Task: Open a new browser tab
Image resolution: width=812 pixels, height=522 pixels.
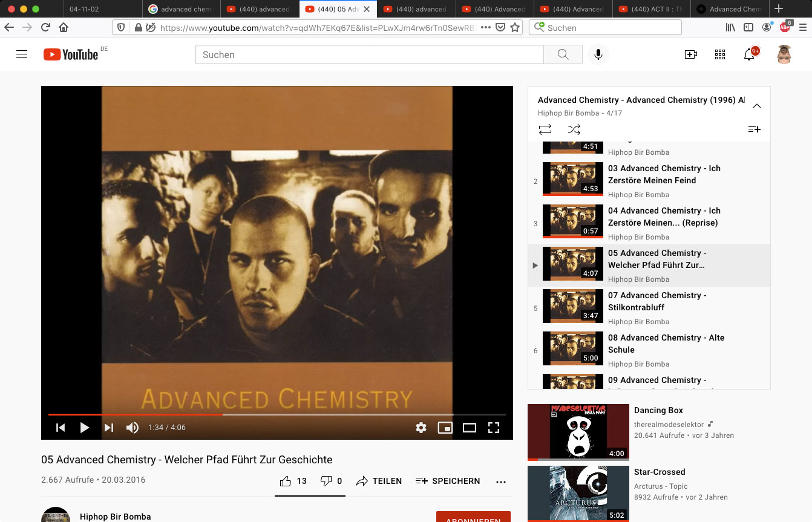Action: pyautogui.click(x=779, y=8)
